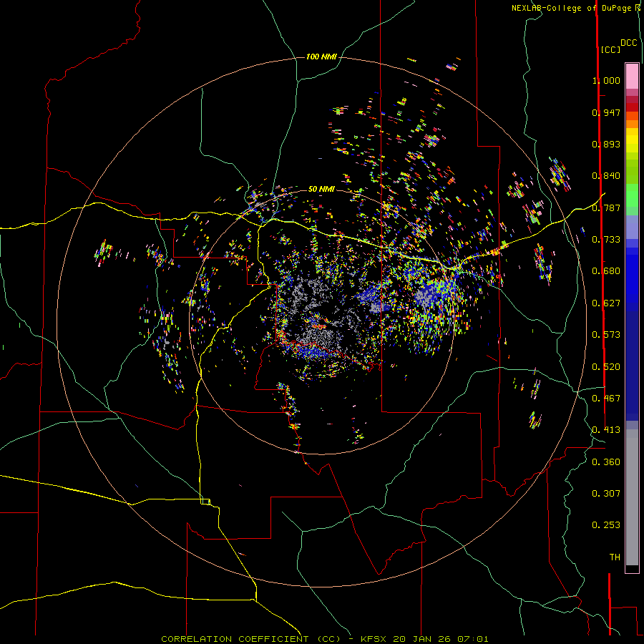Screen dimensions: 644x644
Task: Click the 100 NMI range ring label
Action: [x=321, y=57]
